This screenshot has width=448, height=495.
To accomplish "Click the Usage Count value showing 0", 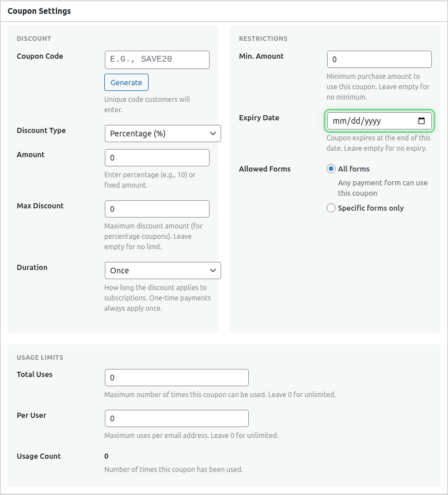I will [106, 456].
